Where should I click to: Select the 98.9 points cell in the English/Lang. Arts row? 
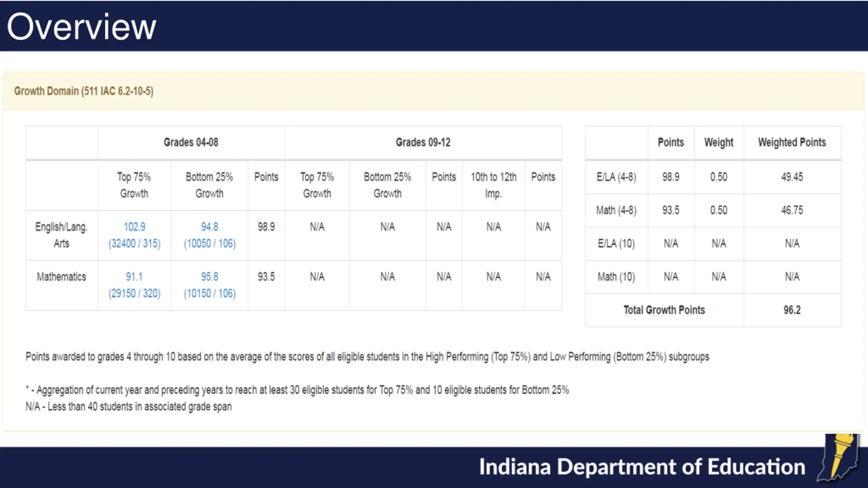[x=266, y=227]
